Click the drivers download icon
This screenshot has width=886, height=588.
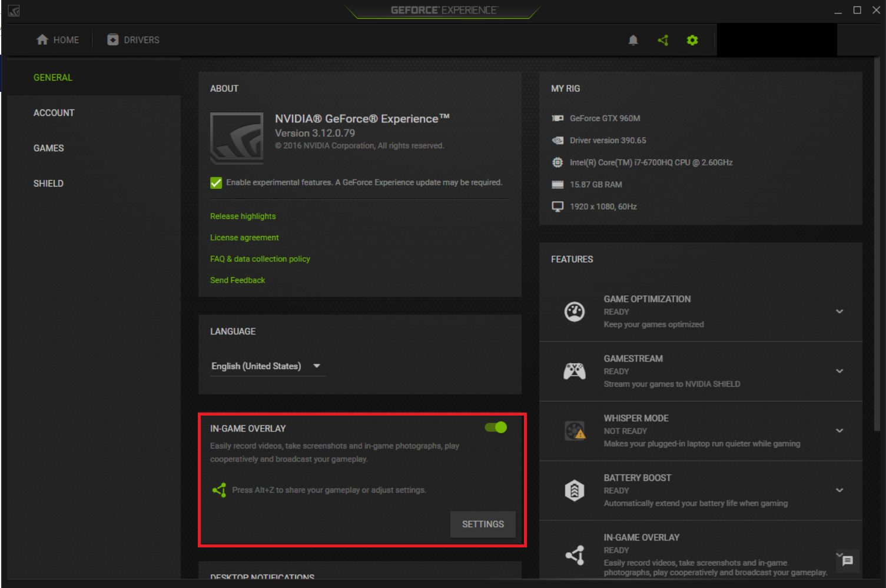point(113,39)
